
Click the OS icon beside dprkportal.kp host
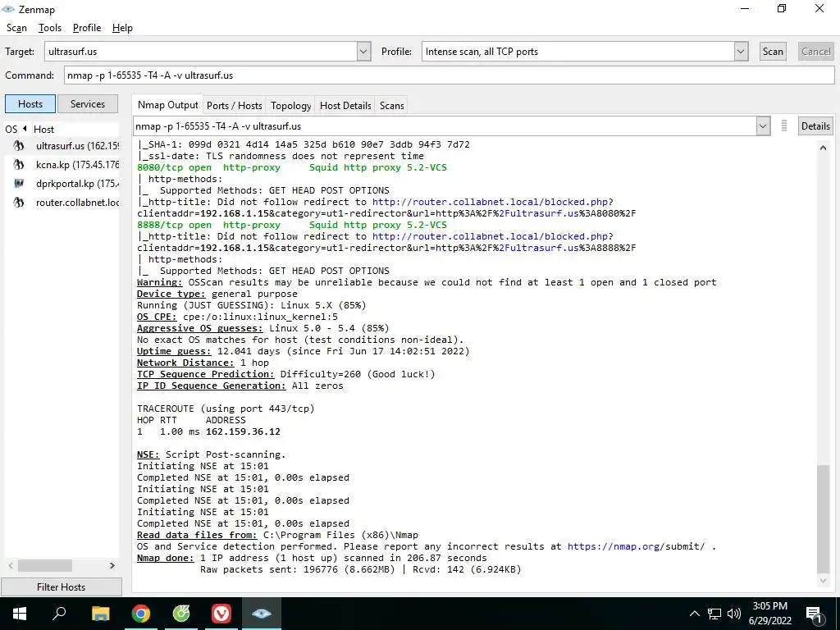coord(19,183)
